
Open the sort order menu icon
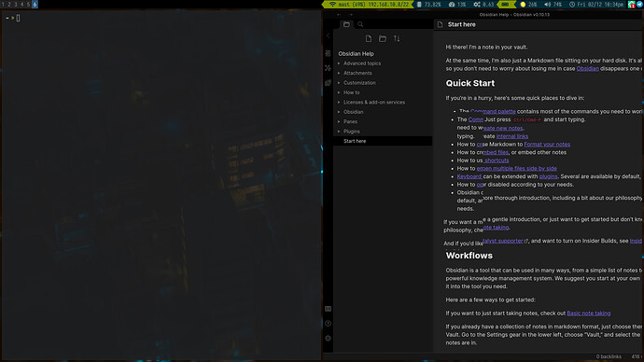(x=397, y=38)
